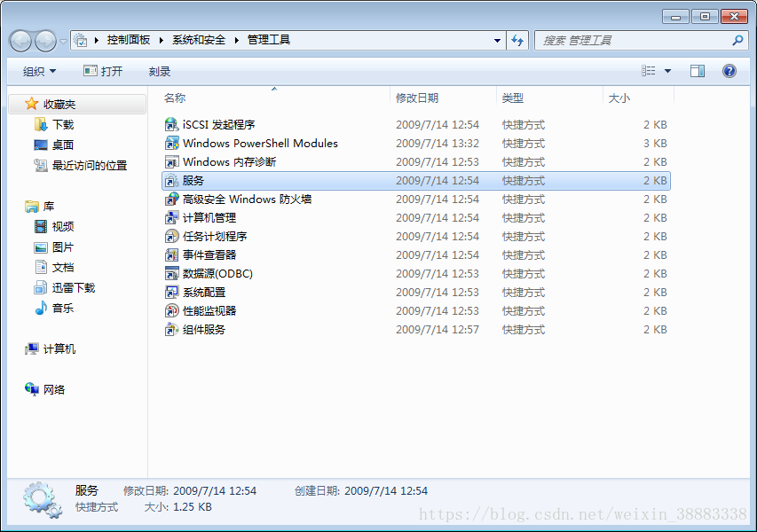Click 管理工具 in the breadcrumb

click(269, 40)
